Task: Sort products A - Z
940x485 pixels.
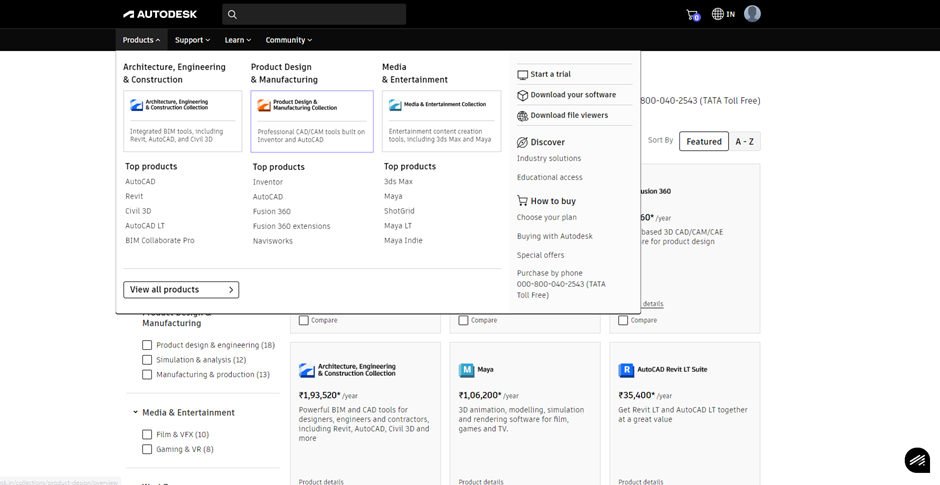Action: pyautogui.click(x=745, y=141)
